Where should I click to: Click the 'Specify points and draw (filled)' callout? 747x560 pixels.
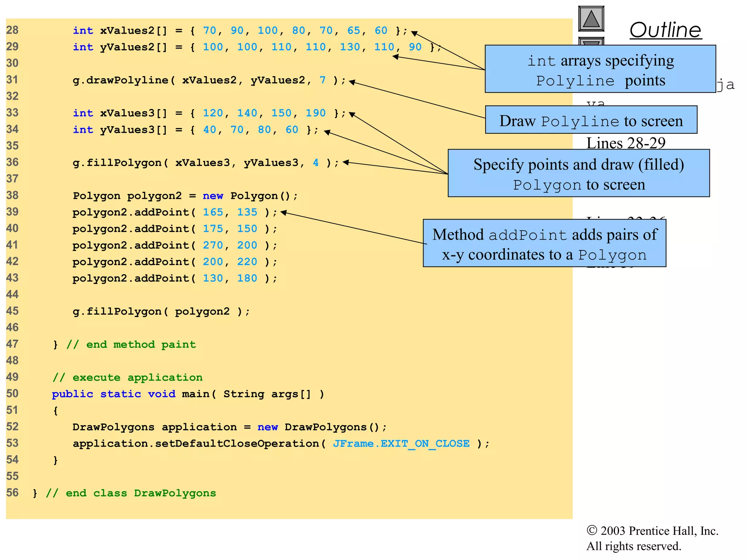(578, 174)
